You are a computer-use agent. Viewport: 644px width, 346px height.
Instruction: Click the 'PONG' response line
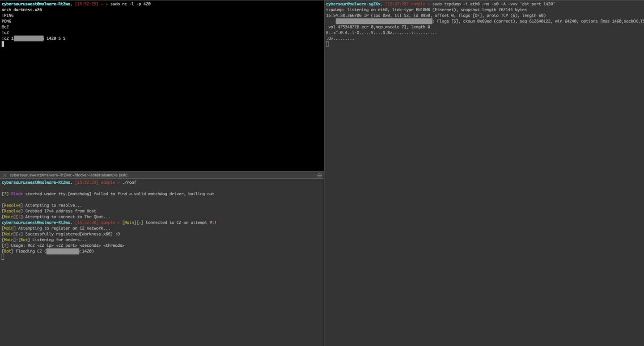(7, 21)
